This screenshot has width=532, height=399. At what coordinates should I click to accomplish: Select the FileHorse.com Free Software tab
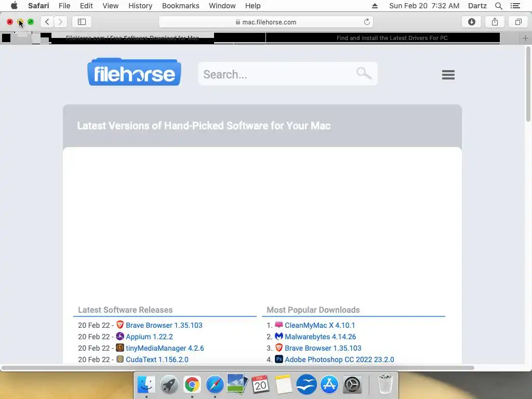click(132, 38)
